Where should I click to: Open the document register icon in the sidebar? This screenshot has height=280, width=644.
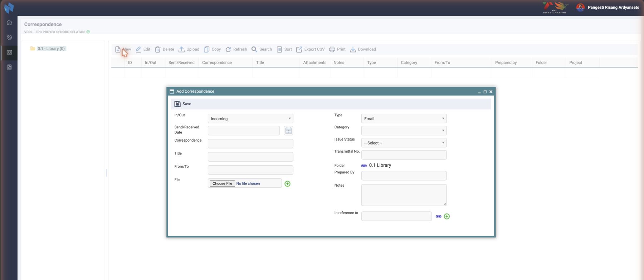tap(9, 67)
